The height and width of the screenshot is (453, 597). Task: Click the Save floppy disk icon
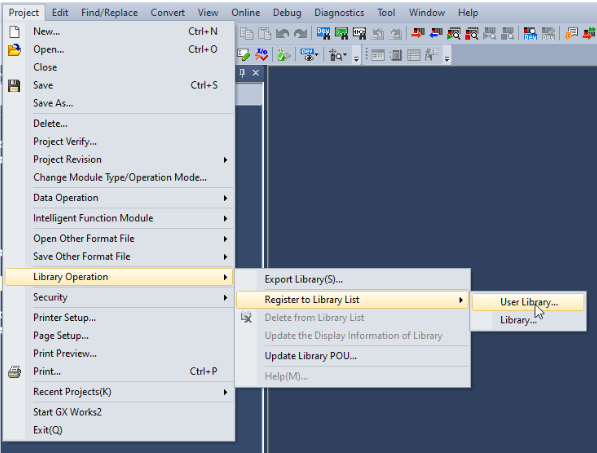point(14,86)
